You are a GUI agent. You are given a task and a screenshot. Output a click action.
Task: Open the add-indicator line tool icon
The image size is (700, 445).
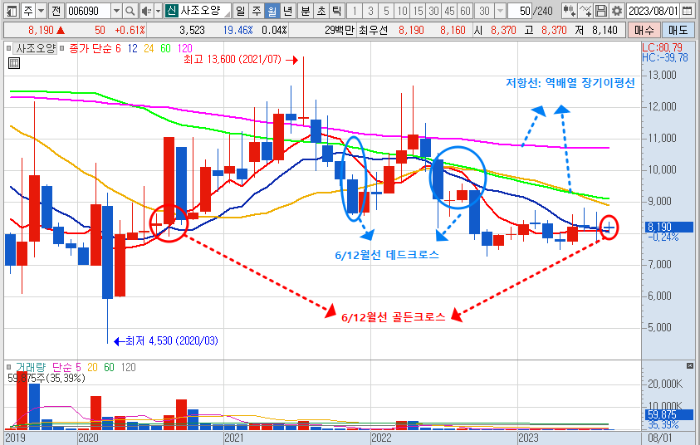[x=586, y=10]
